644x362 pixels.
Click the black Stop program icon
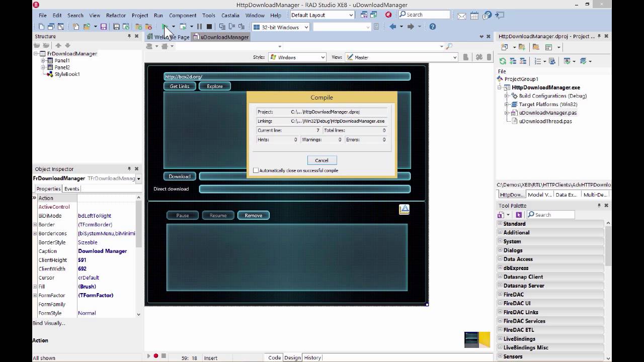[x=209, y=27]
